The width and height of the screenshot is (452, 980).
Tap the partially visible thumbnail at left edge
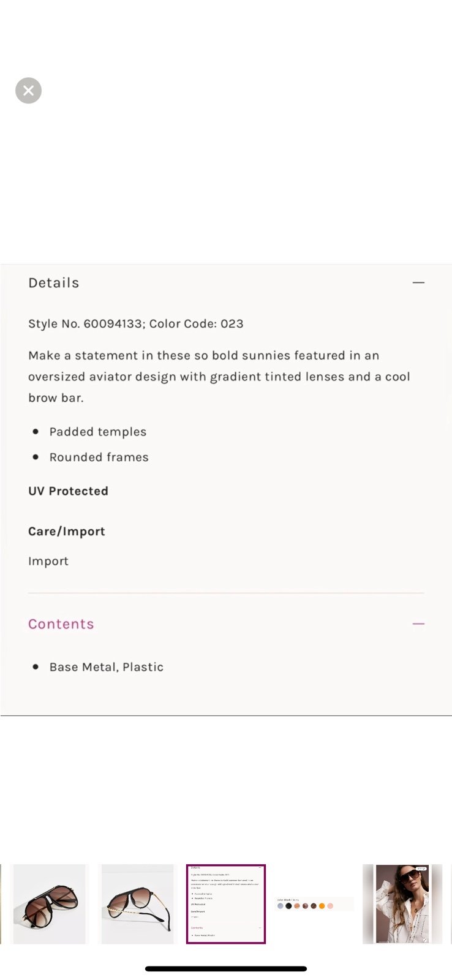pyautogui.click(x=1, y=904)
